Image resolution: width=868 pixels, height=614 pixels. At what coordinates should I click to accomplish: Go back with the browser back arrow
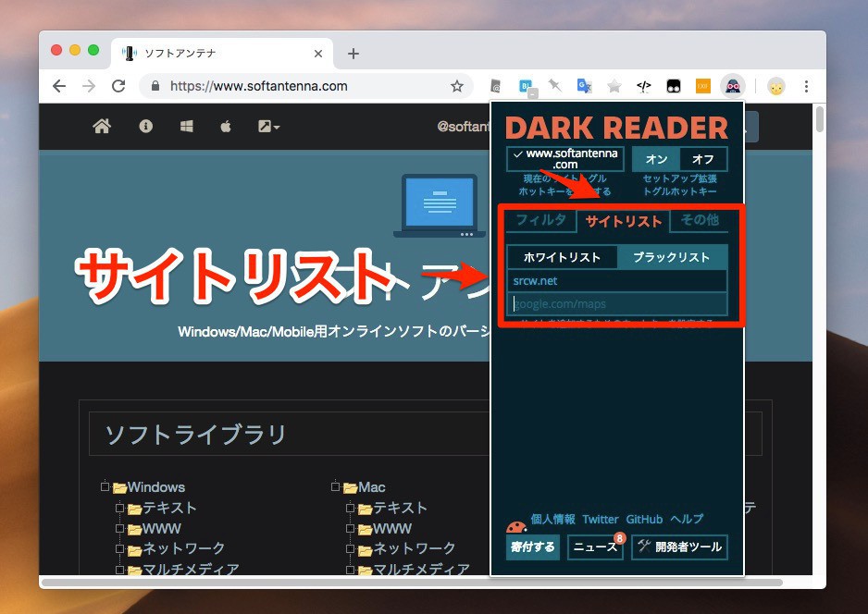(x=59, y=86)
